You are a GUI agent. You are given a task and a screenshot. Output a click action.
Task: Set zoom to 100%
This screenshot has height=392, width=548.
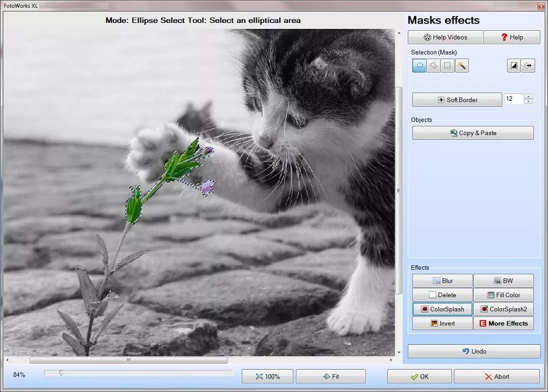[268, 377]
